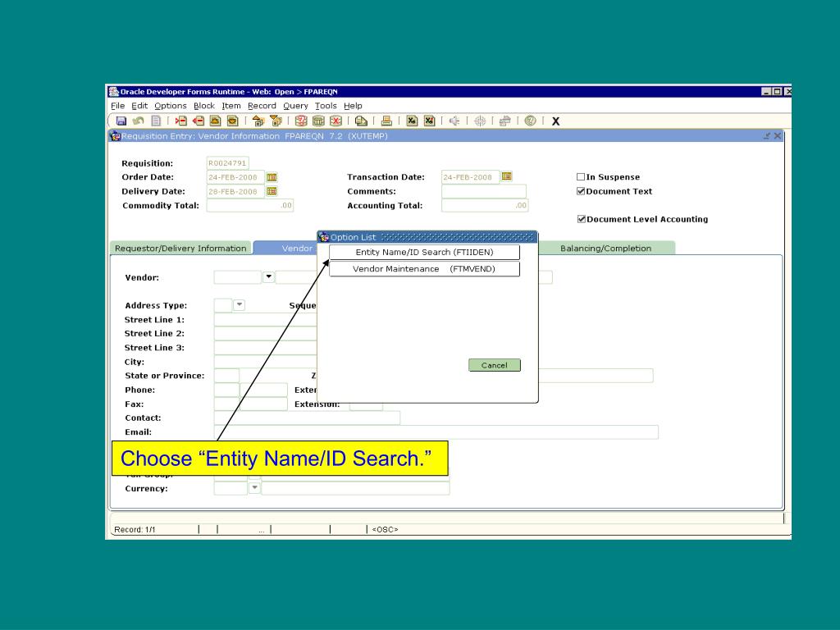Open the Record menu

262,106
